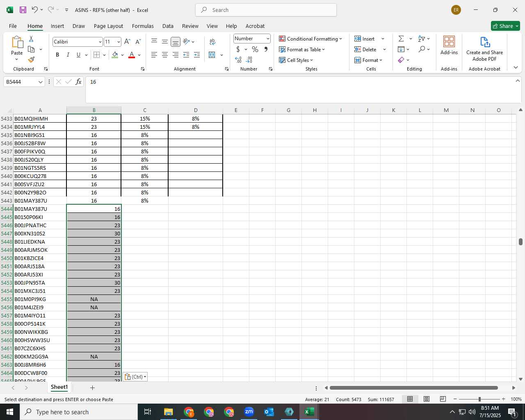Click the Wrap Text icon
The height and width of the screenshot is (420, 525).
tap(212, 42)
